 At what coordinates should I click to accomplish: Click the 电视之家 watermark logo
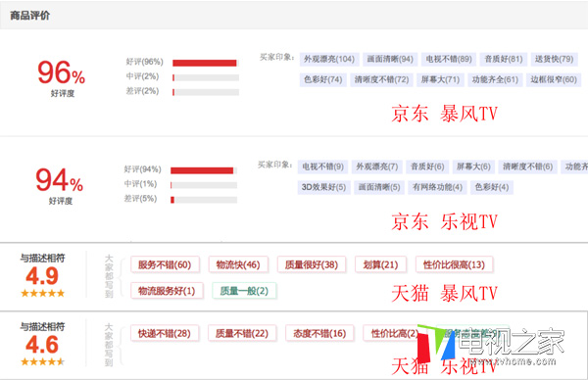[491, 345]
